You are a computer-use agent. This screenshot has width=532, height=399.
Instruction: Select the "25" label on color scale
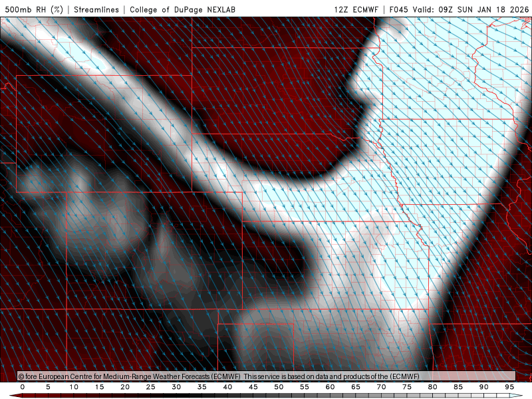pos(151,387)
